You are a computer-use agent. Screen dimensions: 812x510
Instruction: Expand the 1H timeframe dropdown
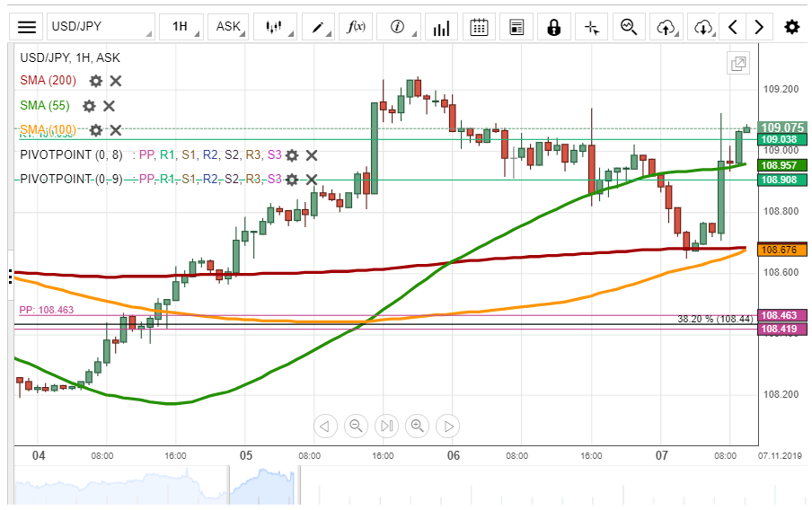(181, 27)
